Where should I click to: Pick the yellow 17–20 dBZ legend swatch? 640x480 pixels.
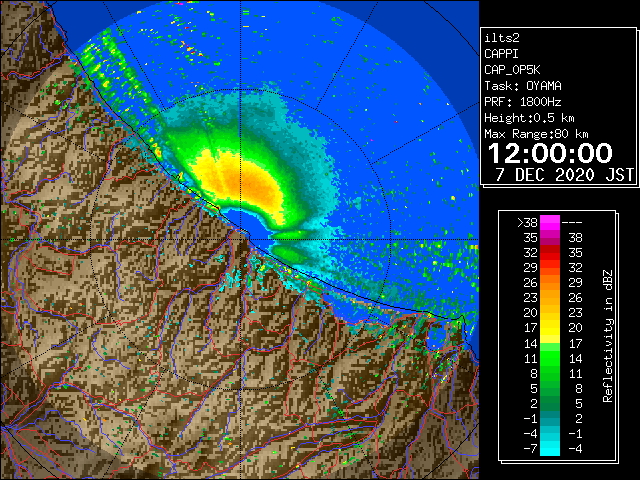[x=550, y=328]
